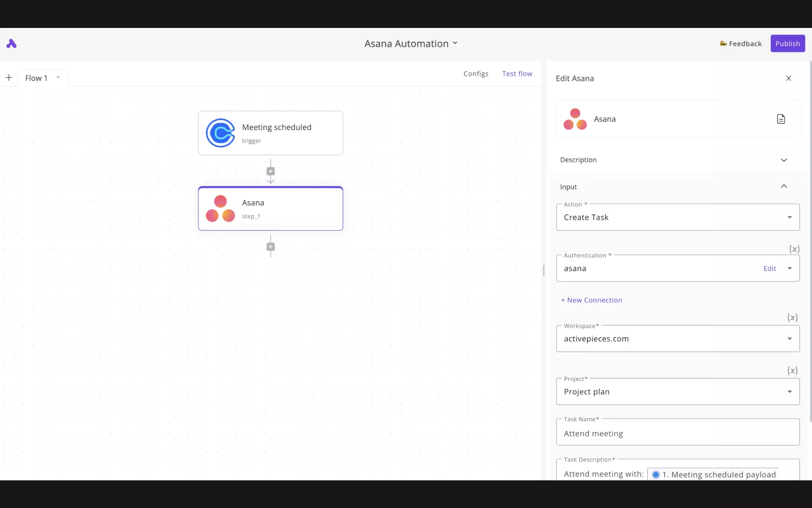This screenshot has height=508, width=812.
Task: Click the add step plus below Asana
Action: 270,247
